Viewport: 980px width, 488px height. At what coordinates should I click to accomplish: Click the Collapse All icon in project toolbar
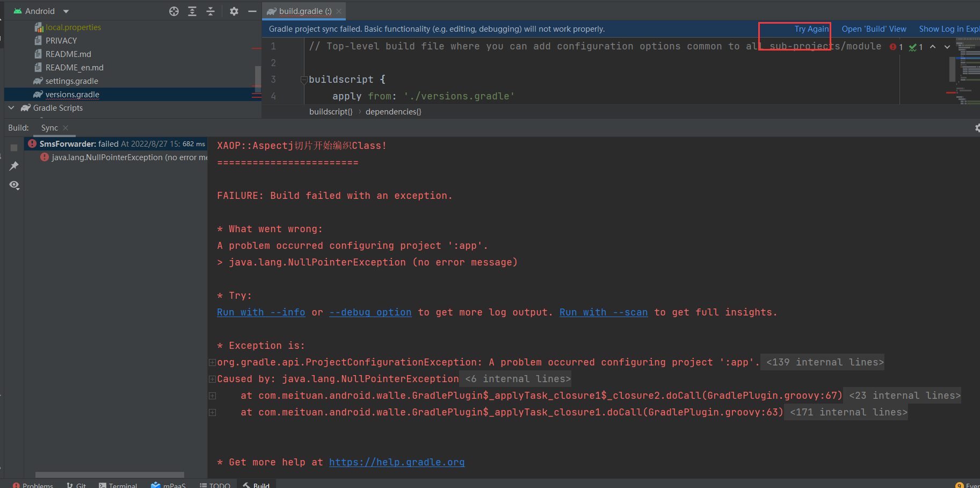point(210,11)
